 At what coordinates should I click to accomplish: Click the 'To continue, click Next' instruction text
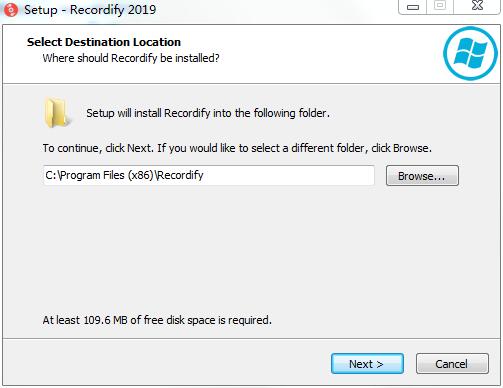tap(237, 148)
